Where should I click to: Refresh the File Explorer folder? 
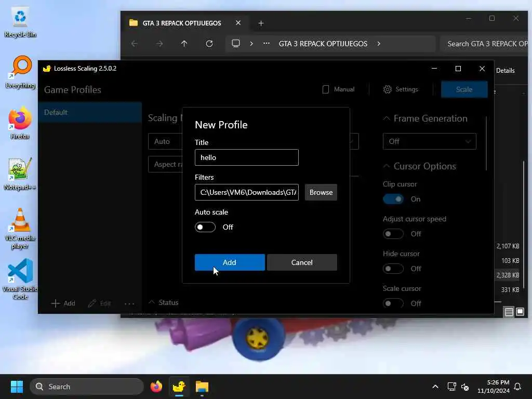tap(209, 44)
